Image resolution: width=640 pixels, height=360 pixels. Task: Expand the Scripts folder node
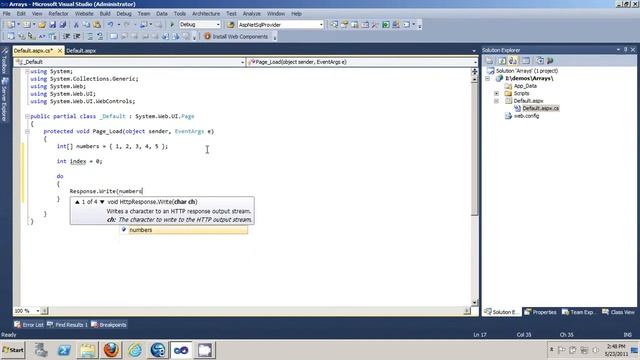(497, 93)
